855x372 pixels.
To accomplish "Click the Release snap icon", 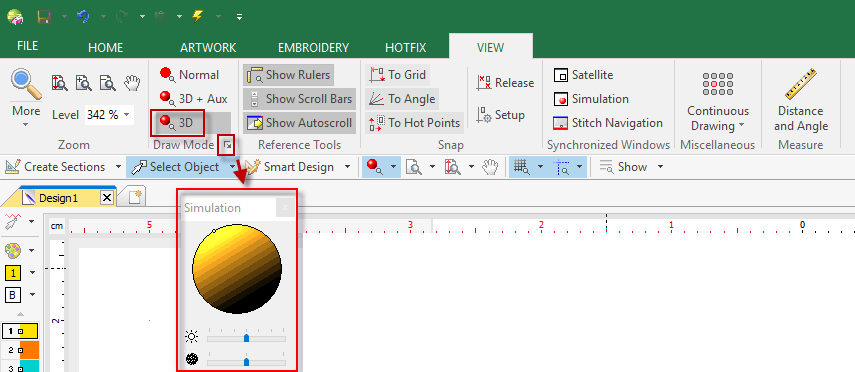I will tap(505, 83).
